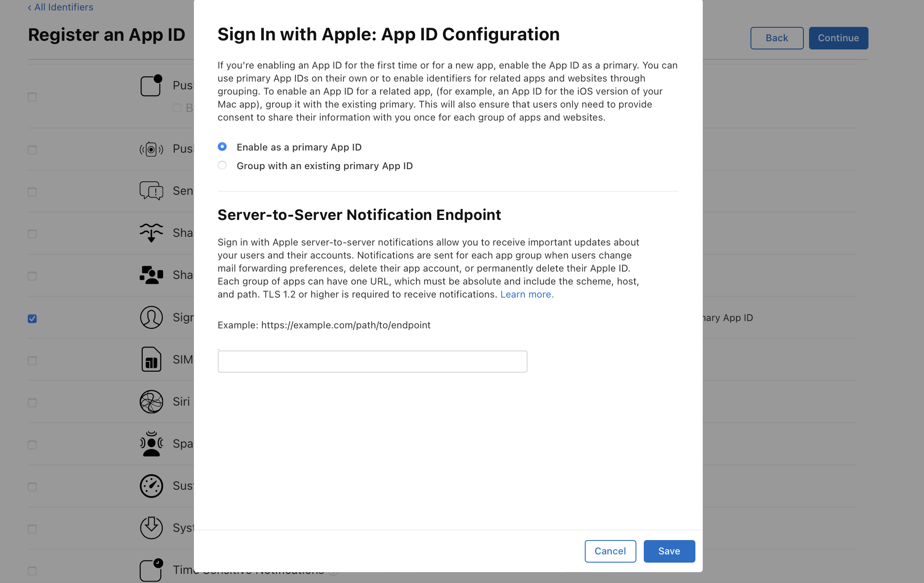924x583 pixels.
Task: Click the SIM card capability icon
Action: [x=151, y=360]
